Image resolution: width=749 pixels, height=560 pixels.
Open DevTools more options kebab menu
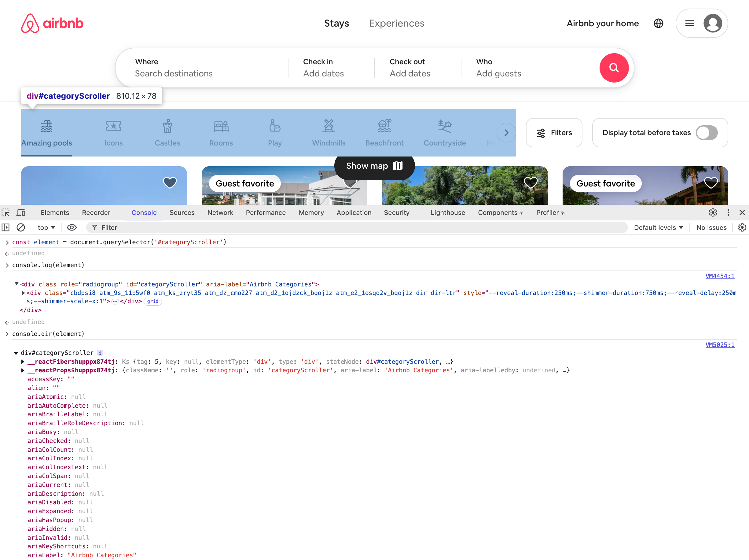(x=728, y=212)
